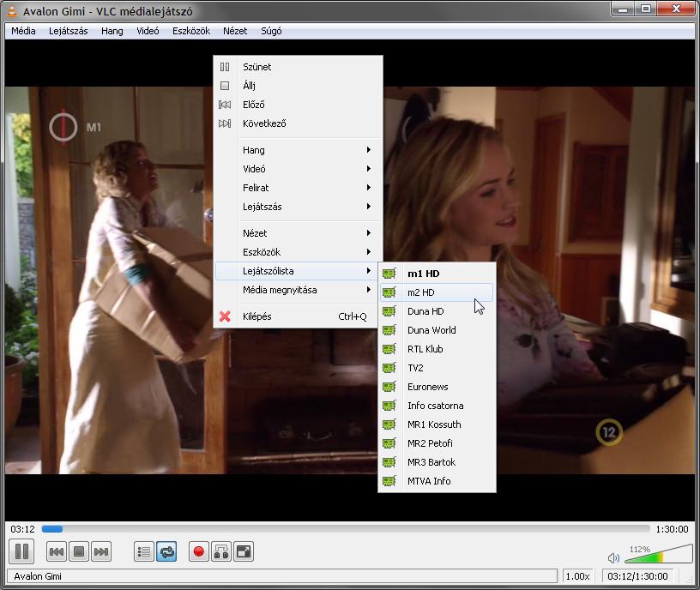Viewport: 700px width, 590px height.
Task: Open the Súgó menu
Action: tap(271, 31)
